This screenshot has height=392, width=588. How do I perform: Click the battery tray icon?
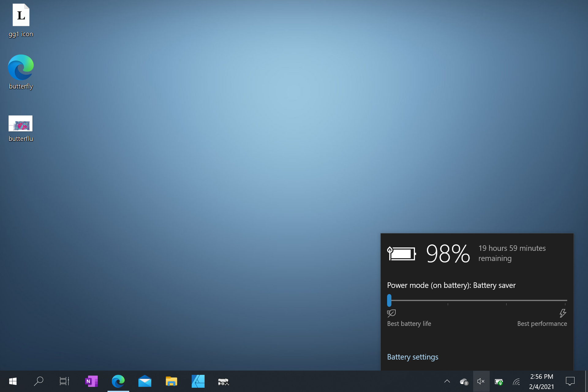click(x=499, y=382)
